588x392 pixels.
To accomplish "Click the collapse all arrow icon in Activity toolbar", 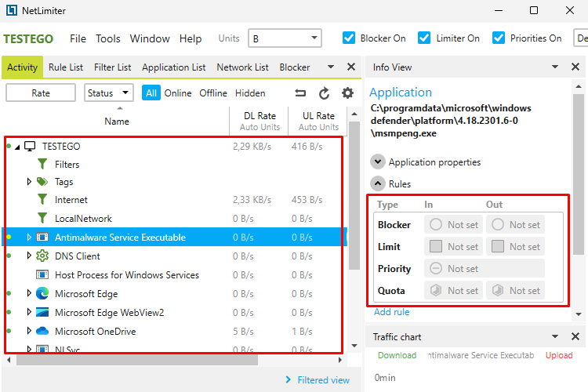I will 300,93.
